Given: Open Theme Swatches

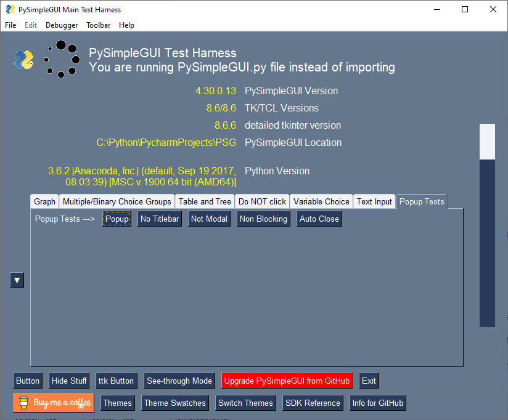Looking at the screenshot, I should [175, 403].
